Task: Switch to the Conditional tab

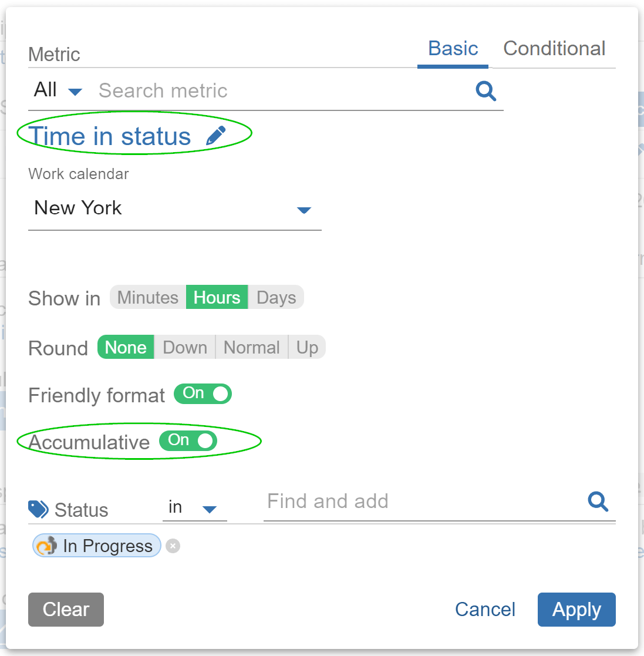Action: pos(554,49)
